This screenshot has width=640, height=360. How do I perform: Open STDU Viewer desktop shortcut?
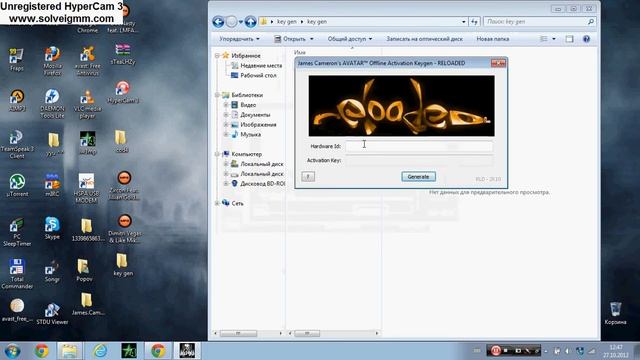coord(52,314)
